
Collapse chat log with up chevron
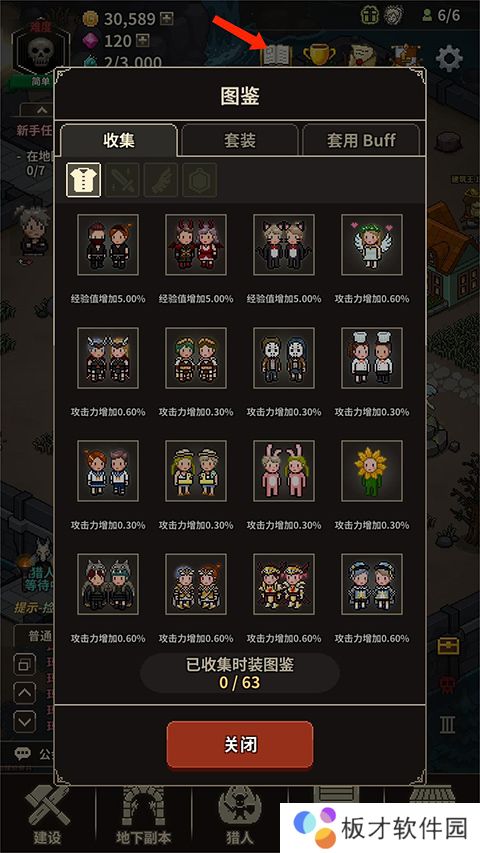(24, 693)
